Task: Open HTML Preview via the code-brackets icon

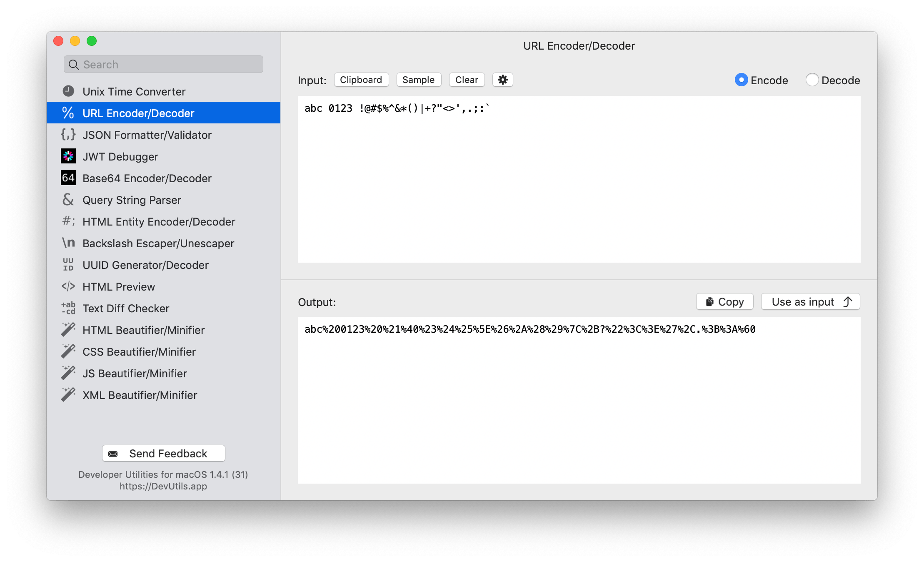Action: [x=68, y=286]
